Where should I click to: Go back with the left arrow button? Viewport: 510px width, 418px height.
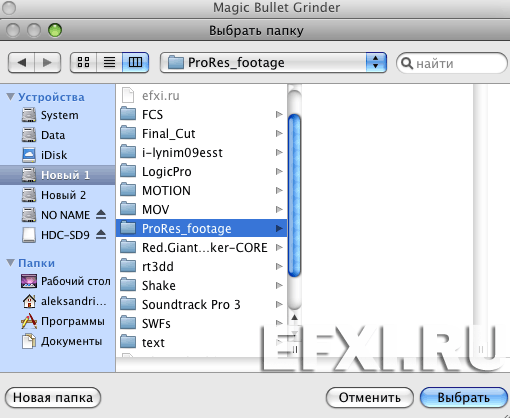click(x=21, y=62)
